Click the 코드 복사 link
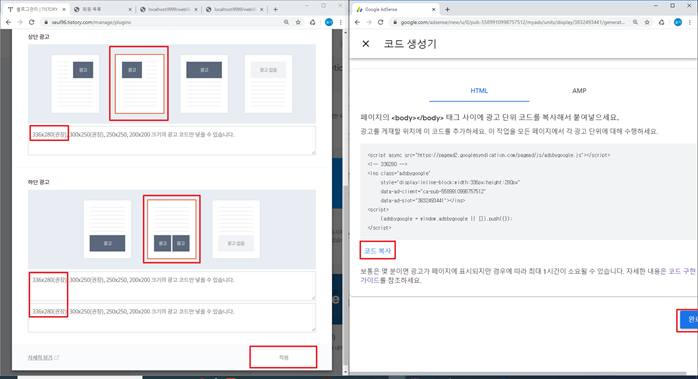Screen dimensions: 698x379 [x=377, y=251]
